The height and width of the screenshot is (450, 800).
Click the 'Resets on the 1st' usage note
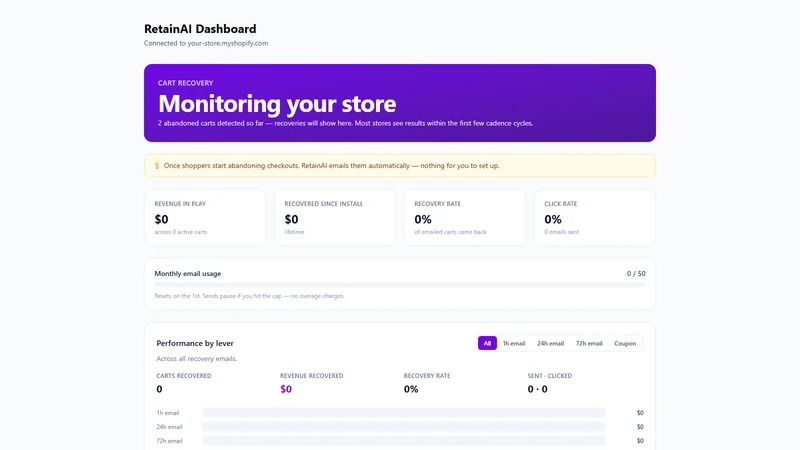coord(249,296)
